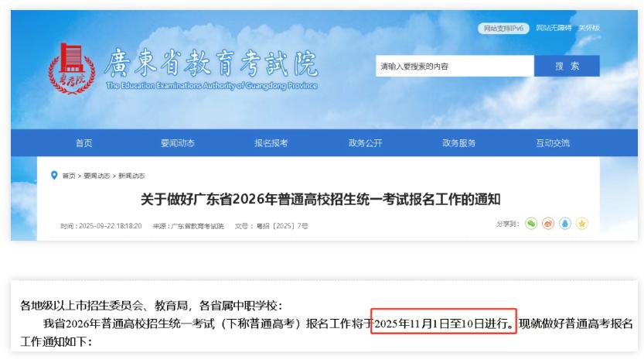This screenshot has width=644, height=363.
Task: Click the red 粤考院 emblem logo
Action: tap(72, 69)
